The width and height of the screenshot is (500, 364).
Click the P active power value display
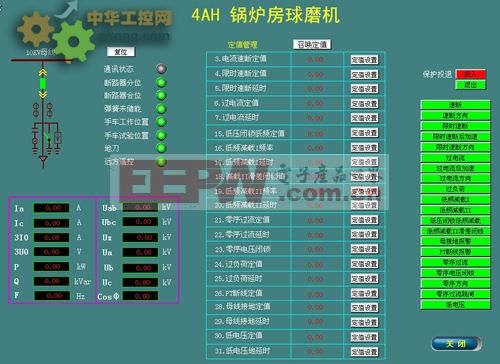[52, 267]
